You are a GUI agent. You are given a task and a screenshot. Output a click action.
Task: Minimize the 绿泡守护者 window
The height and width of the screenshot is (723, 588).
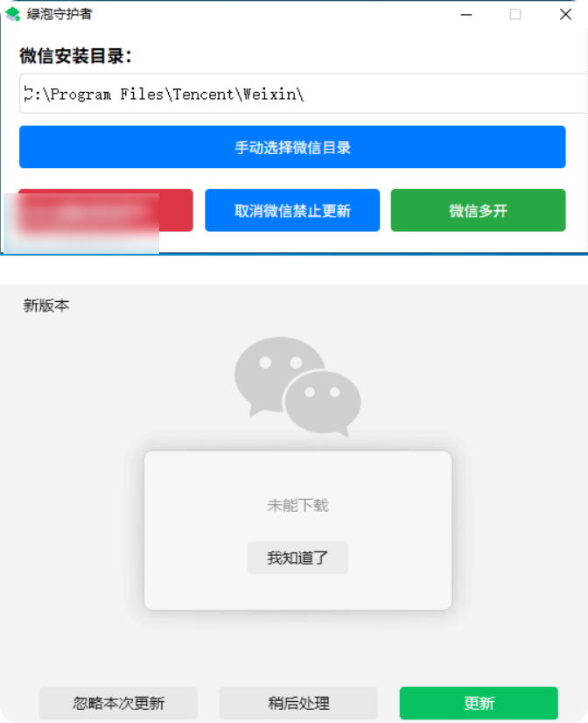[x=465, y=15]
